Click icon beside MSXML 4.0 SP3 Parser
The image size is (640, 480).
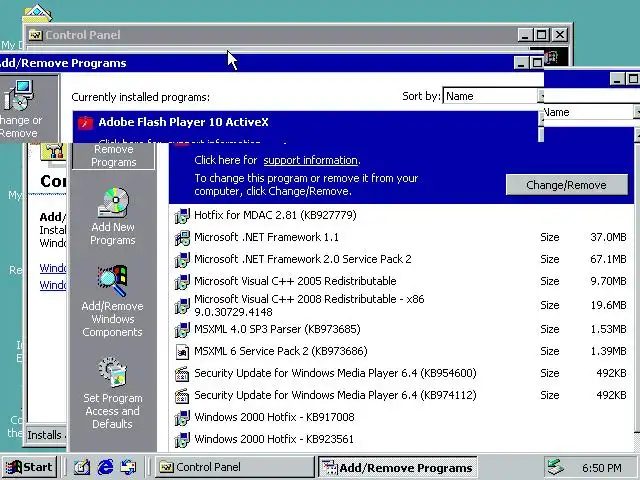click(x=182, y=330)
